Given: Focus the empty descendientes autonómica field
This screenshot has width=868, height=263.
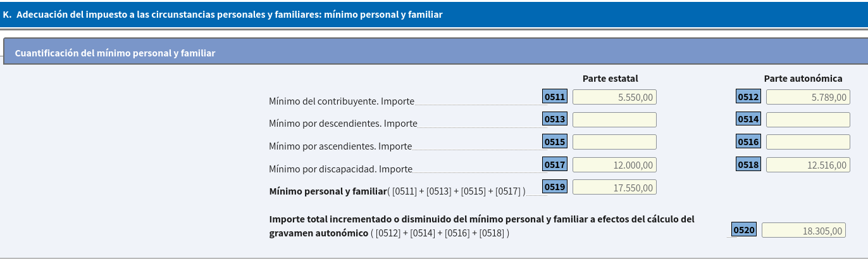Looking at the screenshot, I should 808,120.
